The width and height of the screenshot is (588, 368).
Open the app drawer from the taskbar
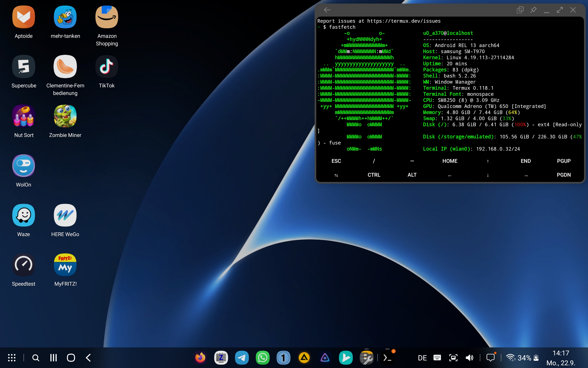[x=11, y=357]
